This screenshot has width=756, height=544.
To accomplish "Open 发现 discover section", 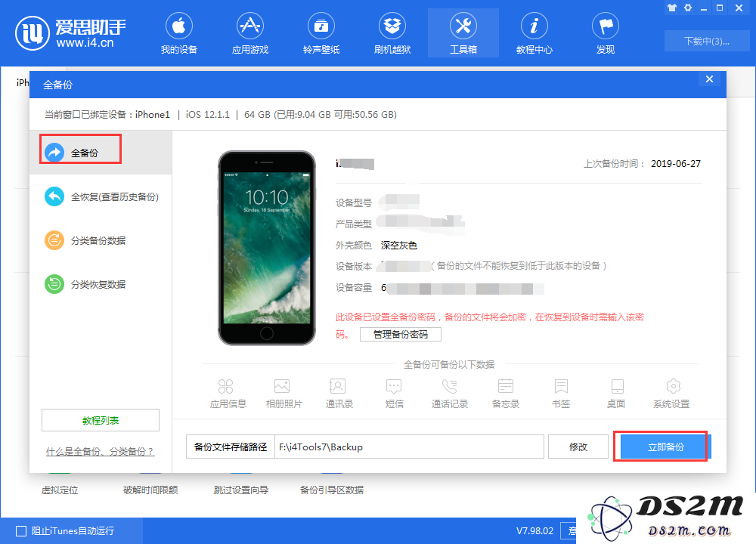I will click(x=605, y=34).
